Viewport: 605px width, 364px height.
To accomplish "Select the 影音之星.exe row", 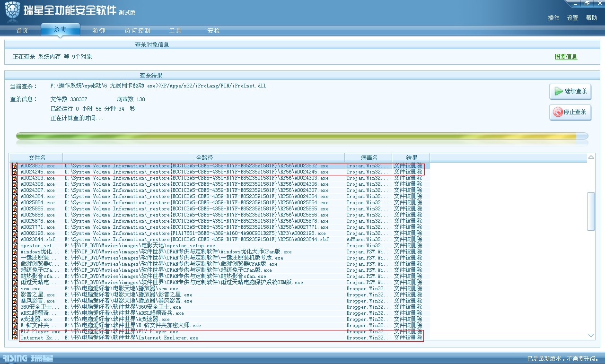I will (x=220, y=295).
